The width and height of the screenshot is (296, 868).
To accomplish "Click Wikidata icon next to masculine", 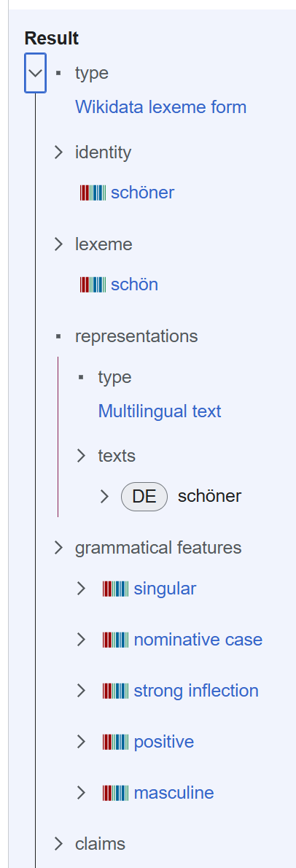I will (116, 793).
